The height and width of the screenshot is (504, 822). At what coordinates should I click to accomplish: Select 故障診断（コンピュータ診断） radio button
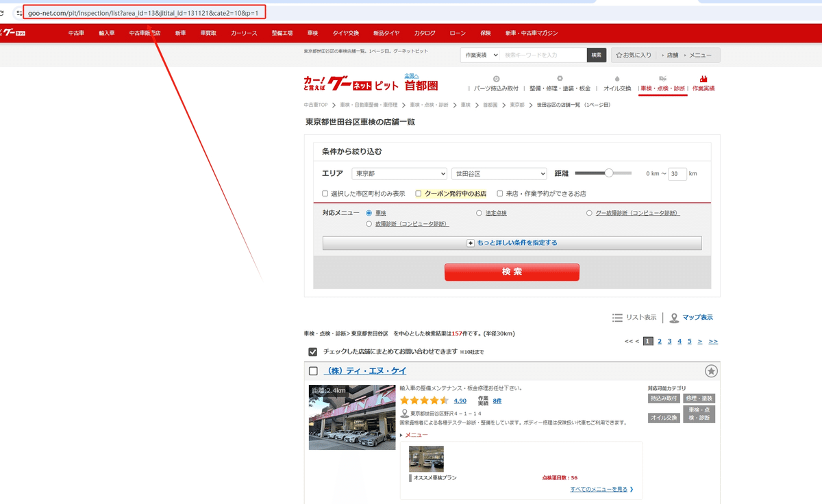click(369, 224)
